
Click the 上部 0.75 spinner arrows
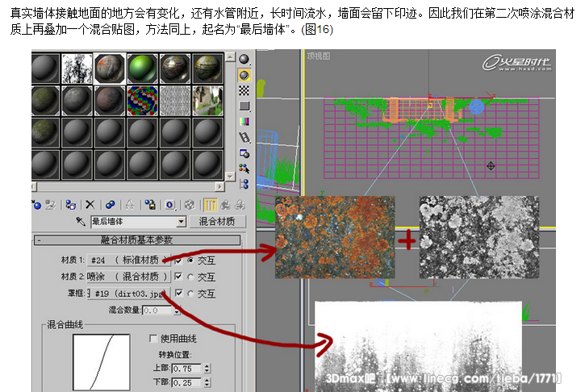(207, 369)
